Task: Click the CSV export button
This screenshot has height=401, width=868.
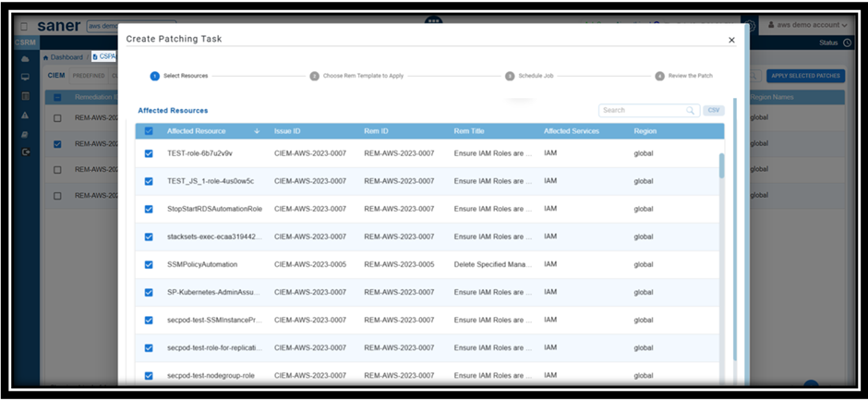Action: 714,110
